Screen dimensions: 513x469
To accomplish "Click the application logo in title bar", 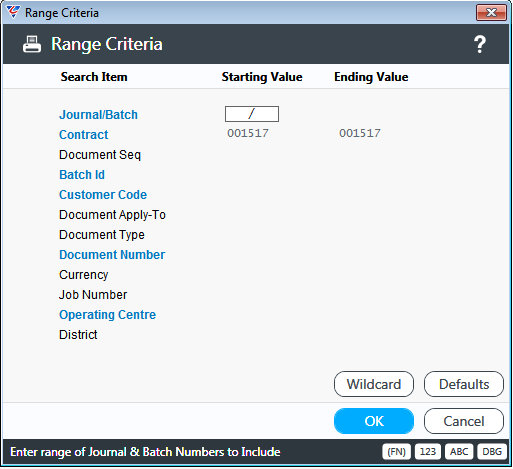I will pos(13,13).
